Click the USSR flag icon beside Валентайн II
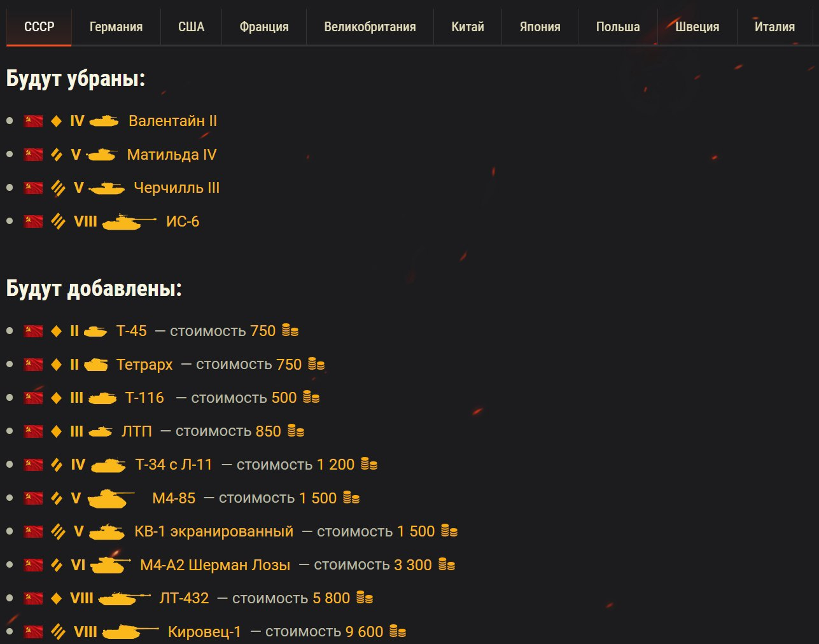Viewport: 819px width, 644px height. pos(33,121)
